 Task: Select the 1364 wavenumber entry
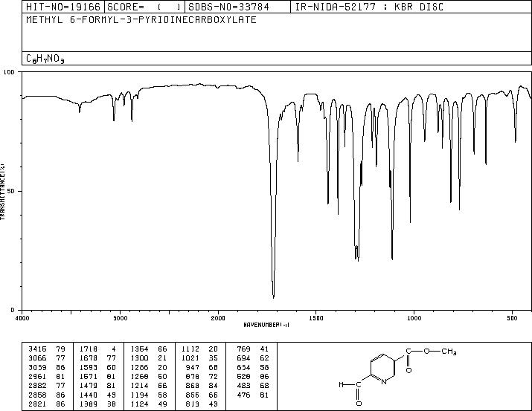[x=139, y=349]
